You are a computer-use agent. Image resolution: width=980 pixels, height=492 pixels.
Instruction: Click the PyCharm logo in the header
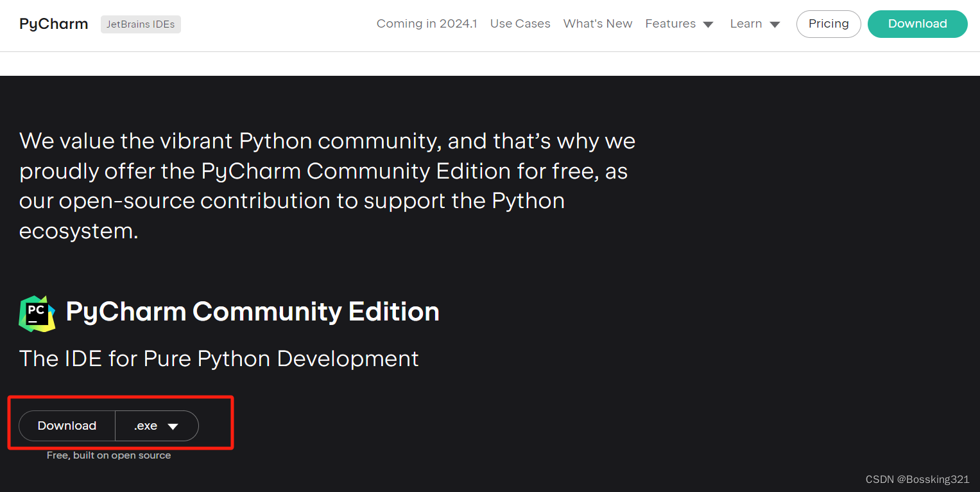coord(54,24)
